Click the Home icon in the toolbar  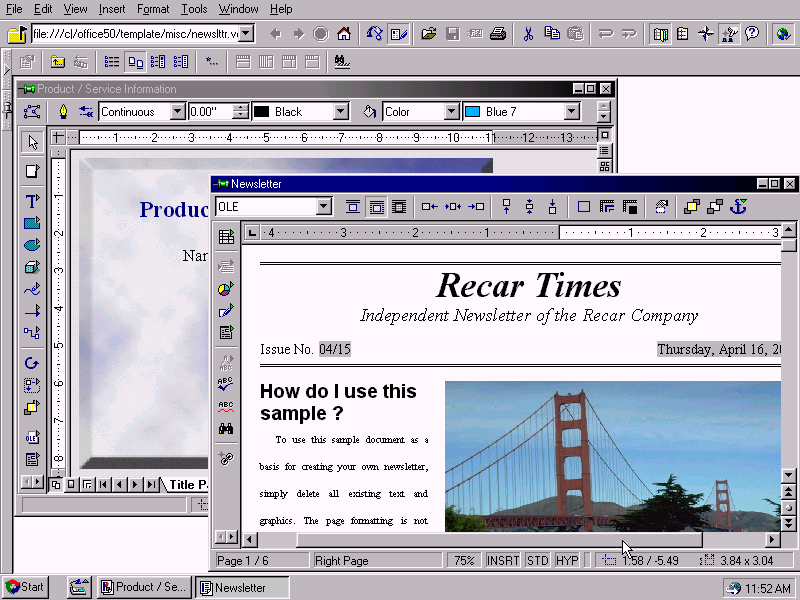(344, 34)
